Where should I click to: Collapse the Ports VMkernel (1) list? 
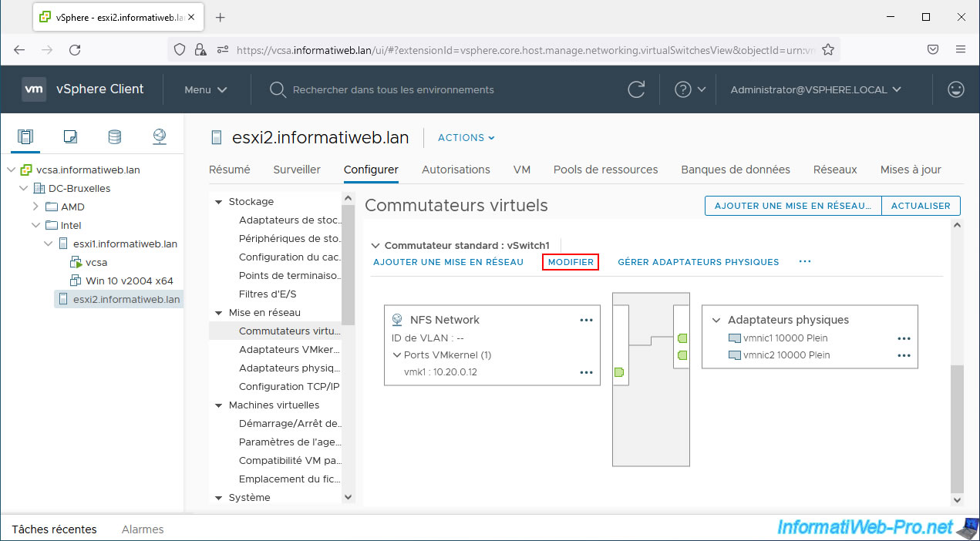pyautogui.click(x=397, y=355)
